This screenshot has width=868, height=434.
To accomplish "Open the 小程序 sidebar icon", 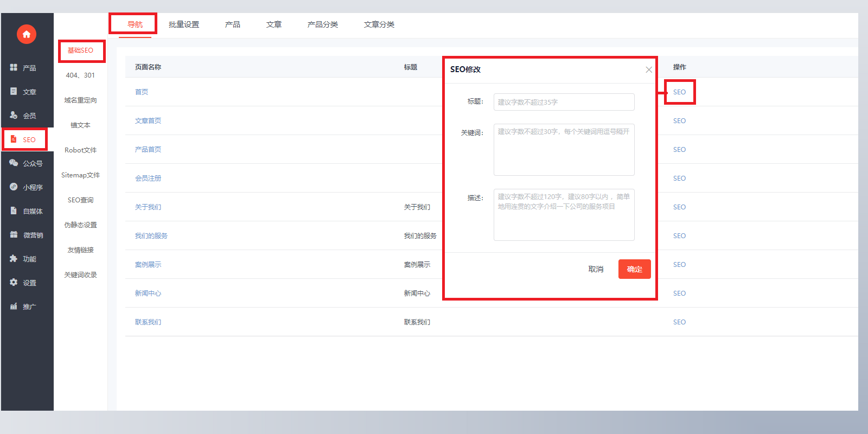I will [14, 187].
